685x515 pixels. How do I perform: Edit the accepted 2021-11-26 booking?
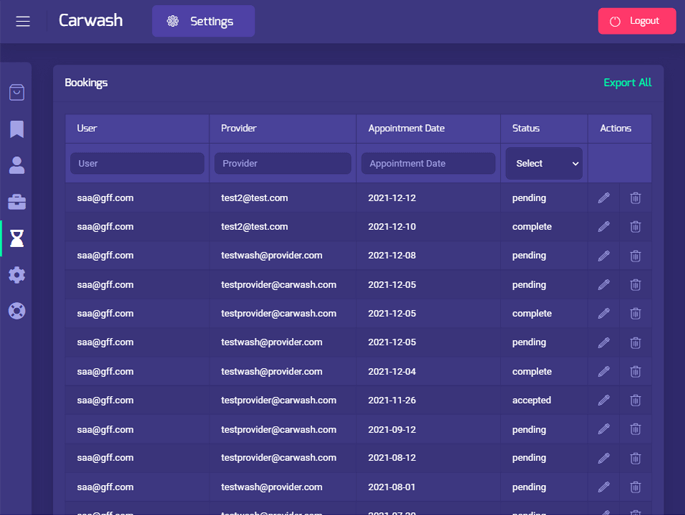coord(603,400)
